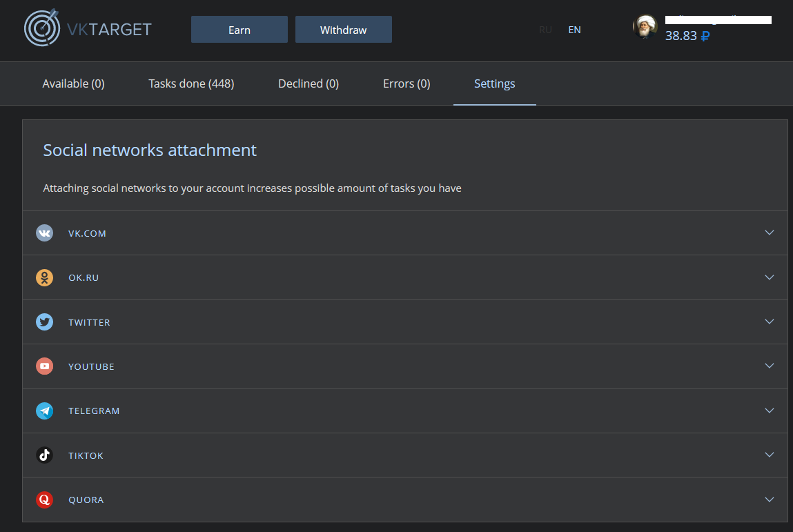Click the QUORA label text
Screen dimensions: 793x532
click(x=86, y=500)
